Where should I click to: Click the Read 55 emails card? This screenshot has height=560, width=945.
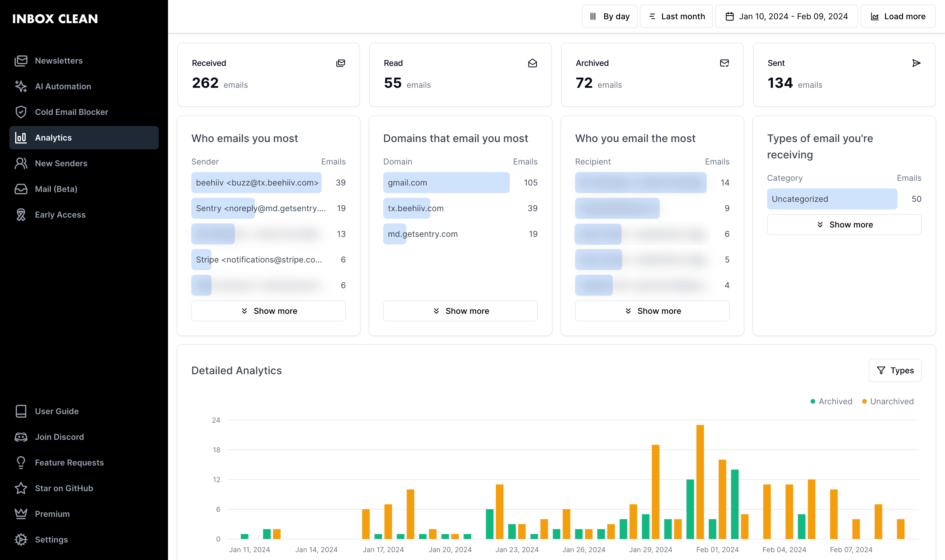pos(460,75)
